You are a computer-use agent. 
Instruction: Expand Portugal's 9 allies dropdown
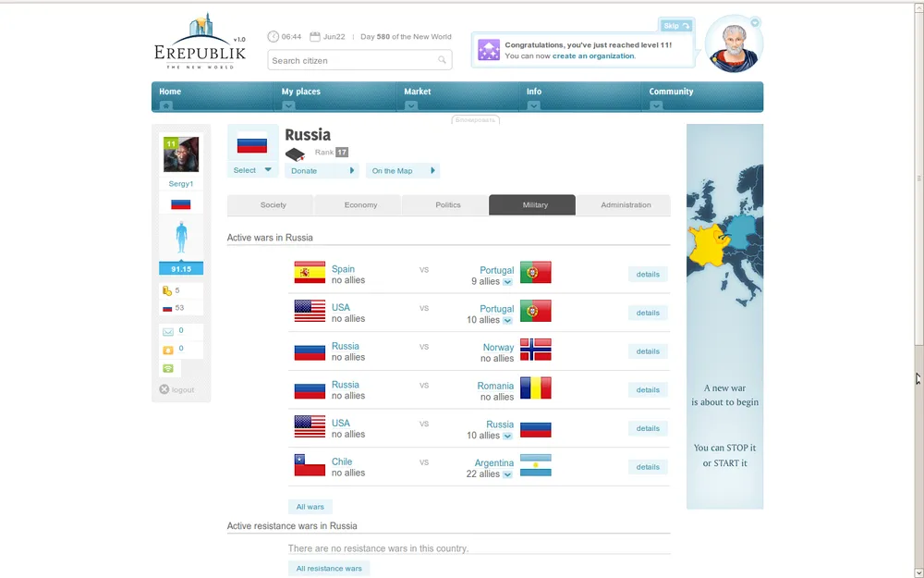pyautogui.click(x=507, y=282)
